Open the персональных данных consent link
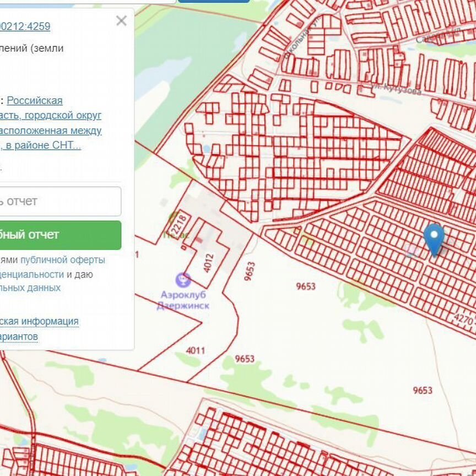Viewport: 476px width, 476px height. [x=30, y=288]
